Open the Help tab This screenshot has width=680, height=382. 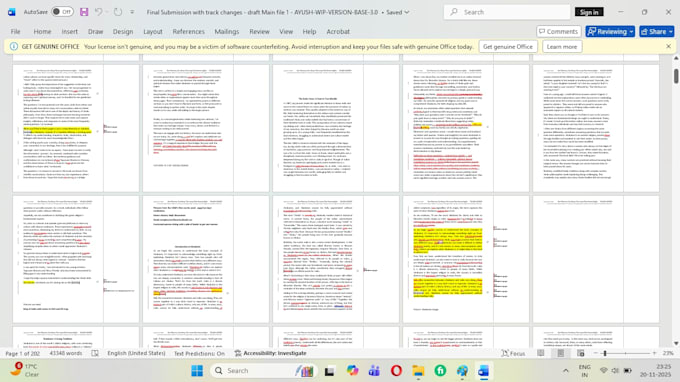309,32
